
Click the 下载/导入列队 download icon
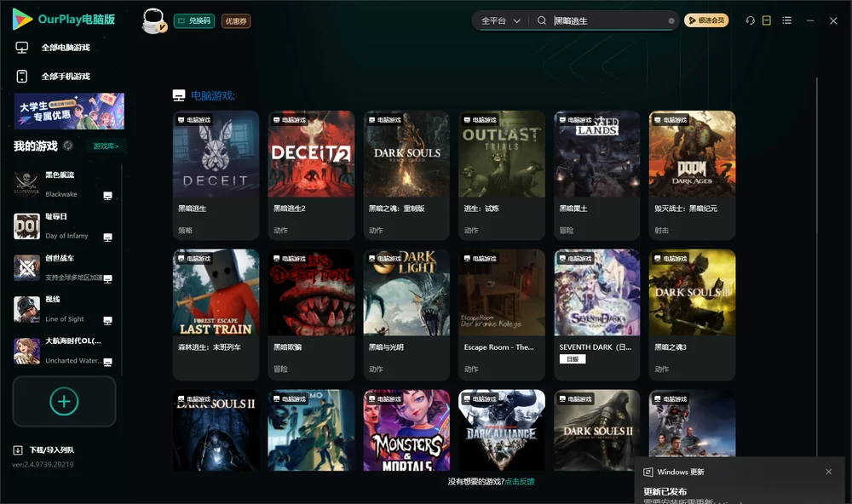pos(18,450)
